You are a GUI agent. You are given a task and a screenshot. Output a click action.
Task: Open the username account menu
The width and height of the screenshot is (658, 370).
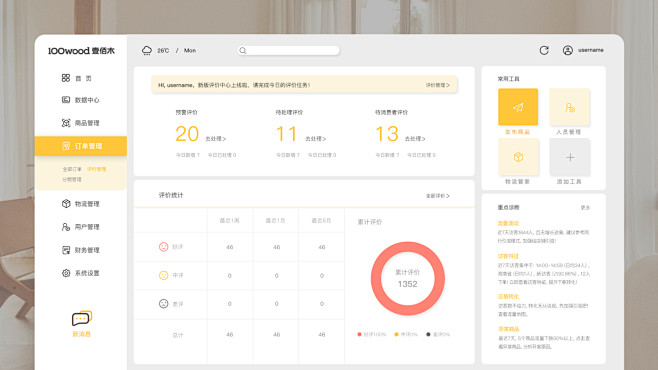coord(591,50)
